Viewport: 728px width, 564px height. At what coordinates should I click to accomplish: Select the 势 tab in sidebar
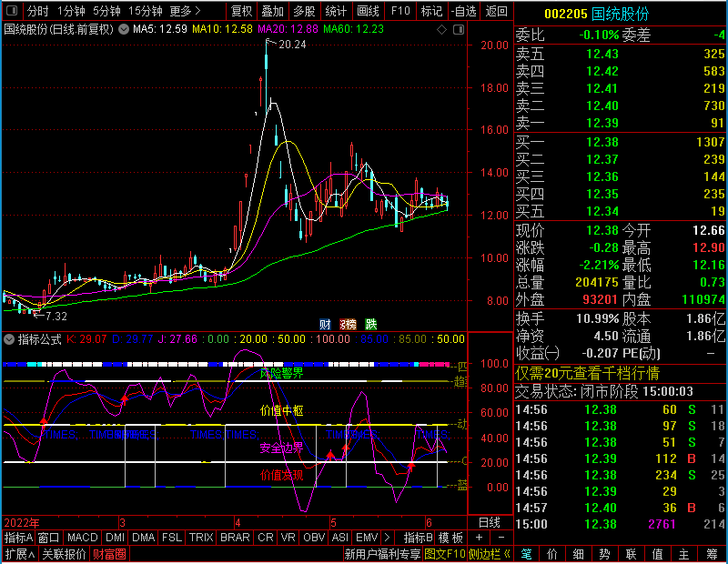[604, 554]
